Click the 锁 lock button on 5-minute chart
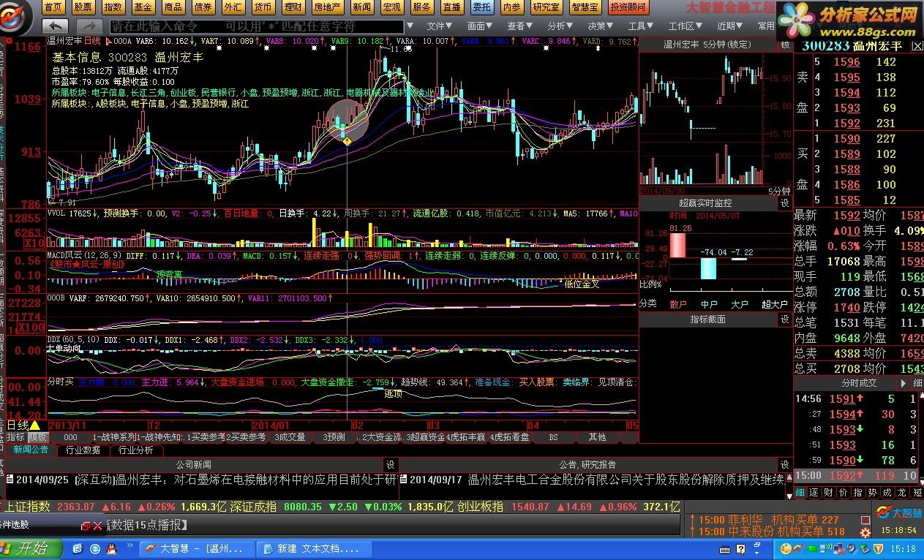The height and width of the screenshot is (560, 924). pyautogui.click(x=785, y=45)
